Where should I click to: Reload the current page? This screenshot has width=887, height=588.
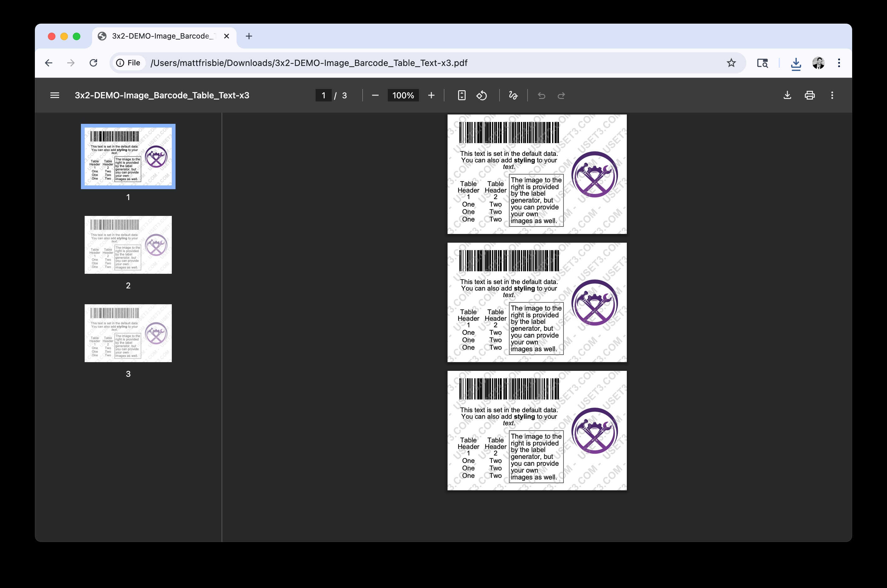tap(93, 63)
